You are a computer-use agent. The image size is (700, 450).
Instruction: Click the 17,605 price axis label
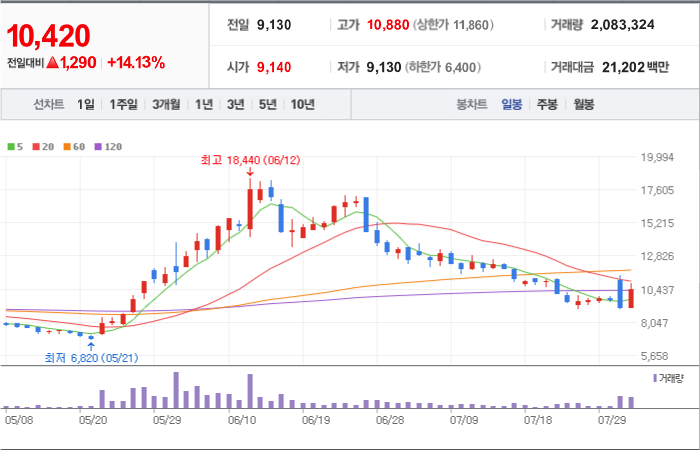[x=657, y=190]
